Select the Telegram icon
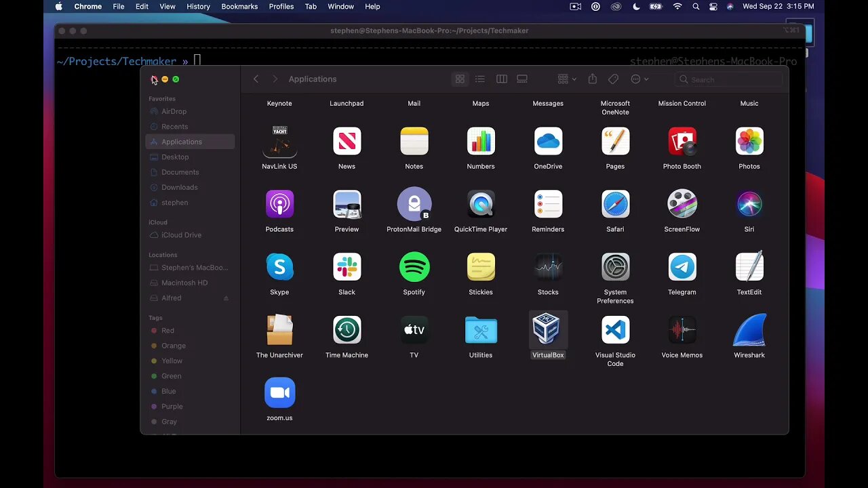868x488 pixels. click(682, 267)
